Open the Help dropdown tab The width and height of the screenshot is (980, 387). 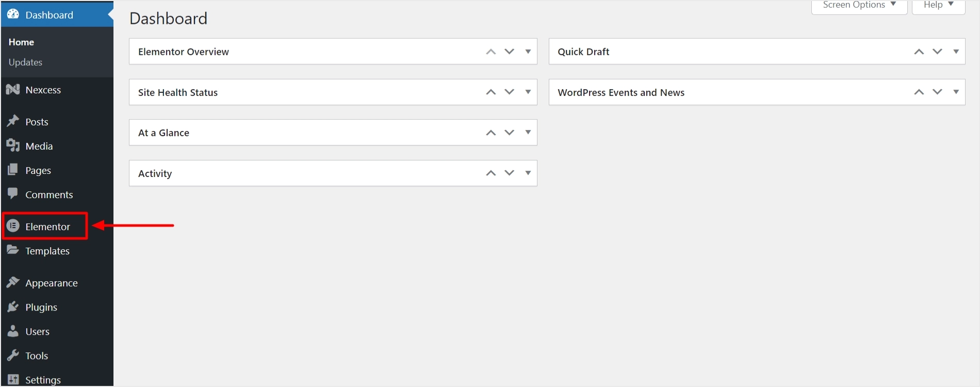[938, 6]
